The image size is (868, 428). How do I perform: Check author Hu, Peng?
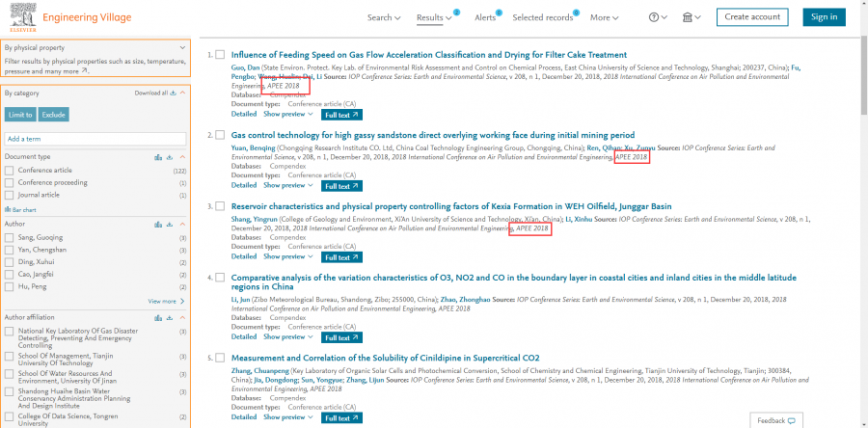(9, 286)
